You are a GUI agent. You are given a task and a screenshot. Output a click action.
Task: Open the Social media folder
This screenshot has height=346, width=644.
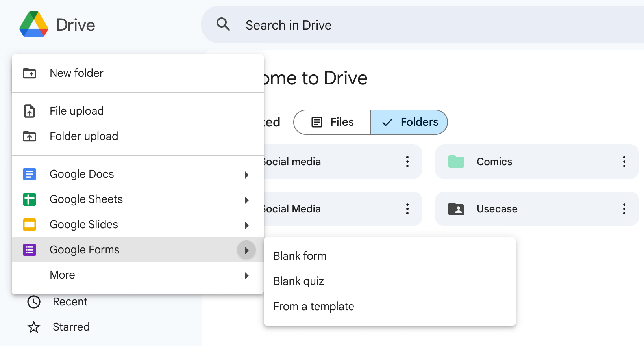(342, 162)
